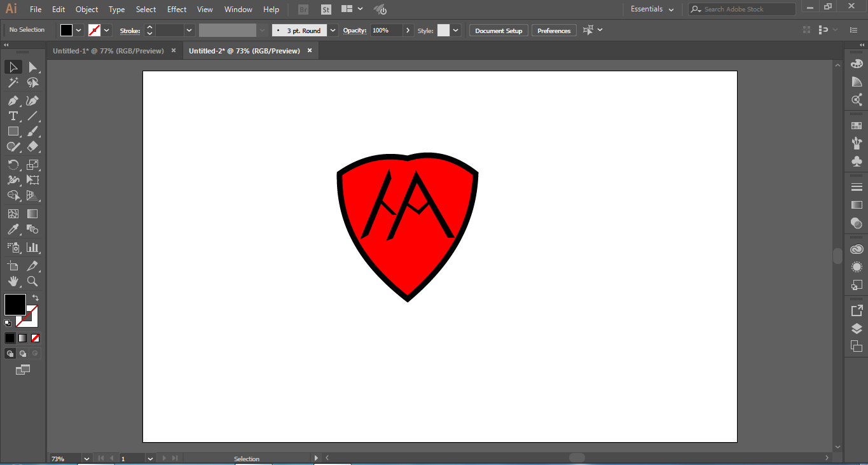Set paint to None in toolbar
Image resolution: width=868 pixels, height=465 pixels.
(x=36, y=338)
